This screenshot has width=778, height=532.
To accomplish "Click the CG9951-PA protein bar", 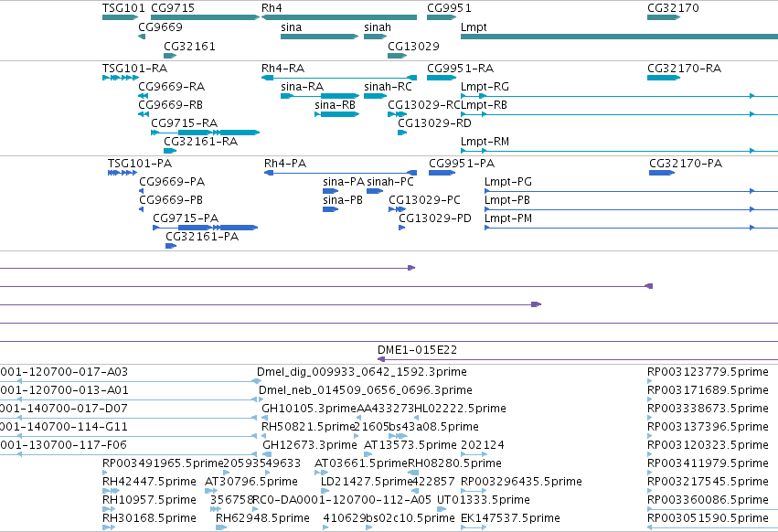I will pyautogui.click(x=442, y=173).
